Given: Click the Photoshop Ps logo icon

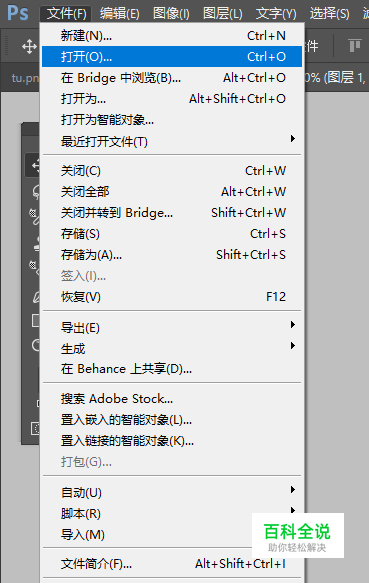Looking at the screenshot, I should pyautogui.click(x=17, y=13).
